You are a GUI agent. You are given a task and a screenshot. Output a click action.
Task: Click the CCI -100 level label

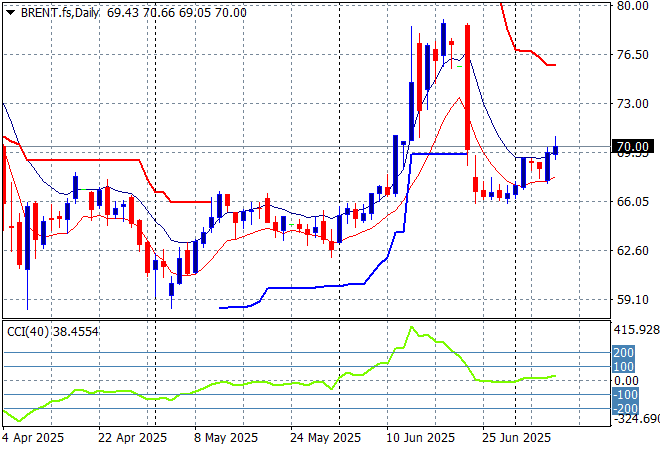(x=623, y=395)
